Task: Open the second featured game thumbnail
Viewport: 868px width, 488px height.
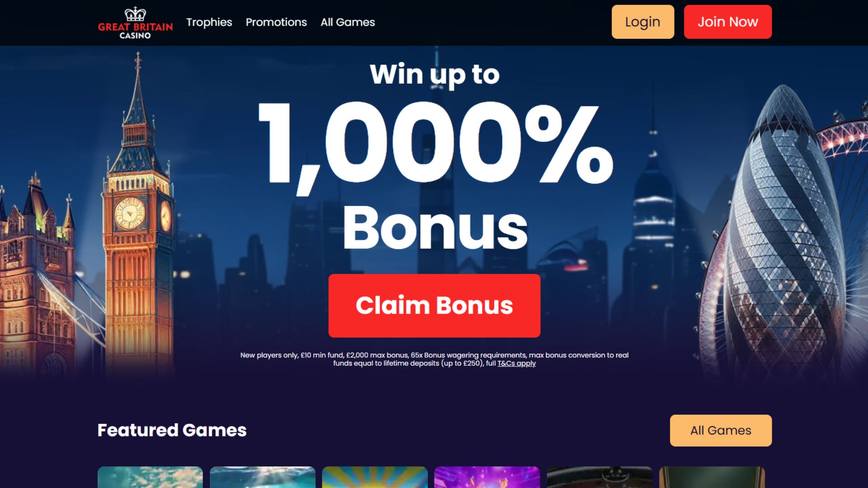Action: [262, 477]
